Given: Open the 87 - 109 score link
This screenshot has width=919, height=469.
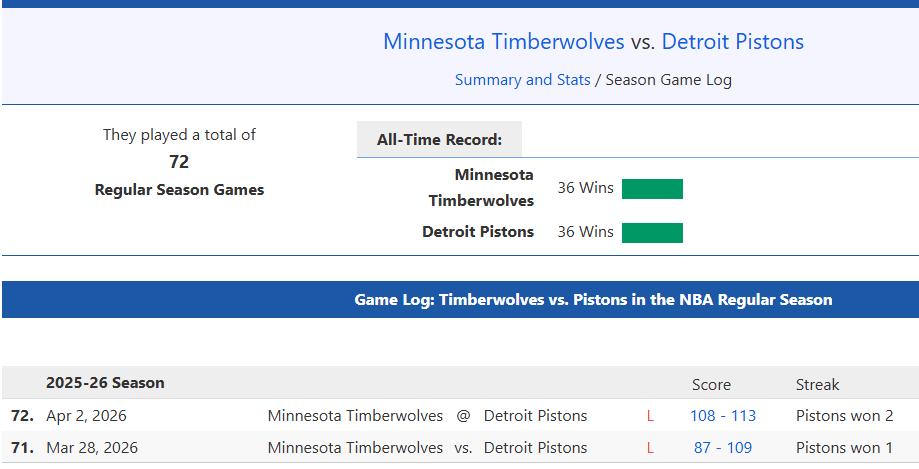Looking at the screenshot, I should pos(723,448).
